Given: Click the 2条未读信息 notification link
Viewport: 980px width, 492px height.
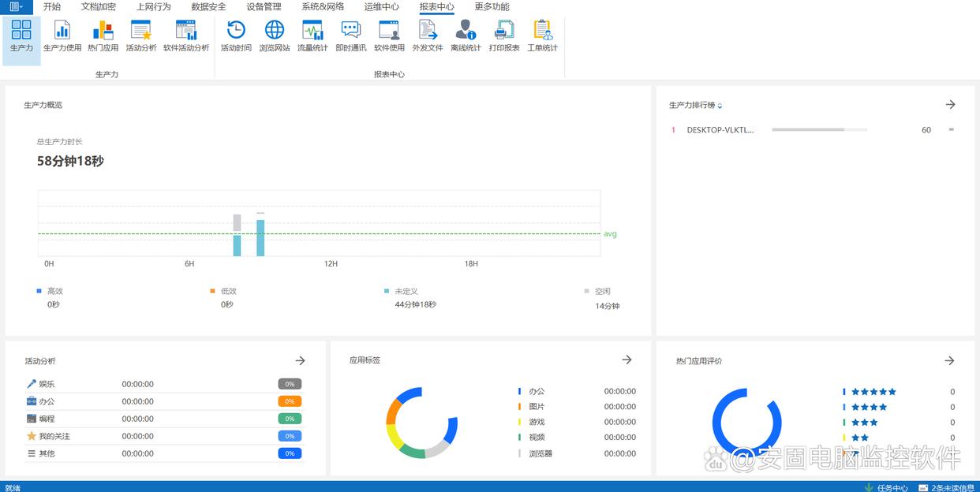Looking at the screenshot, I should (949, 487).
